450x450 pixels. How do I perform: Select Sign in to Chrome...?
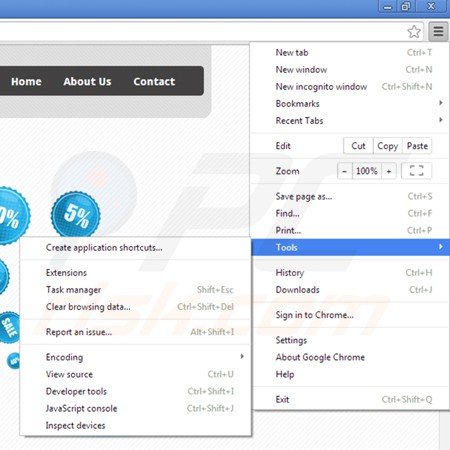click(350, 315)
